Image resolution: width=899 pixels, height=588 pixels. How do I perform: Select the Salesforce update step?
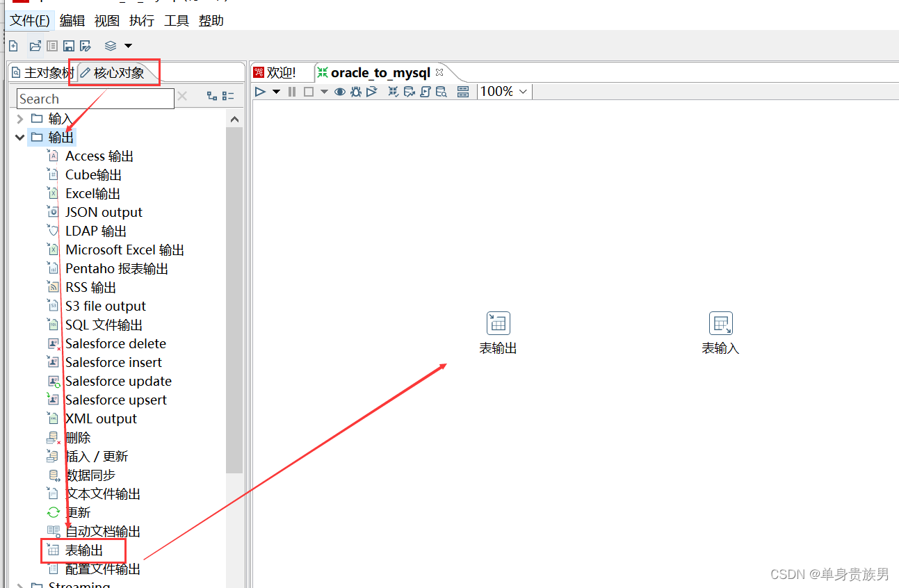coord(118,382)
